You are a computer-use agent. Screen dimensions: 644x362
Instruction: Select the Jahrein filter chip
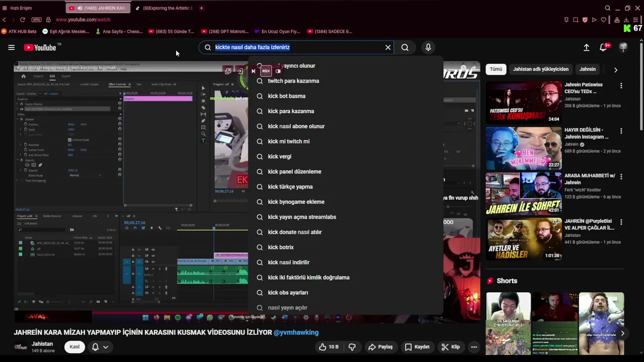pos(588,69)
